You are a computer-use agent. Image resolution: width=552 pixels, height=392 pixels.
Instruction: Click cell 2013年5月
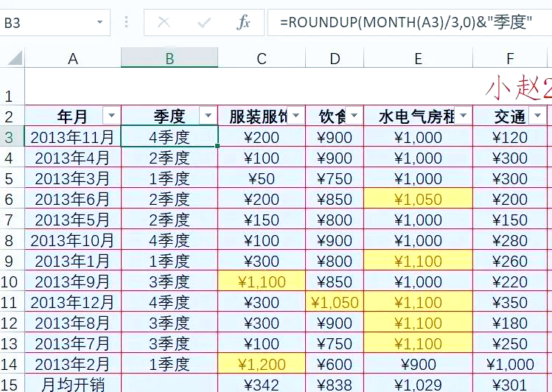73,220
